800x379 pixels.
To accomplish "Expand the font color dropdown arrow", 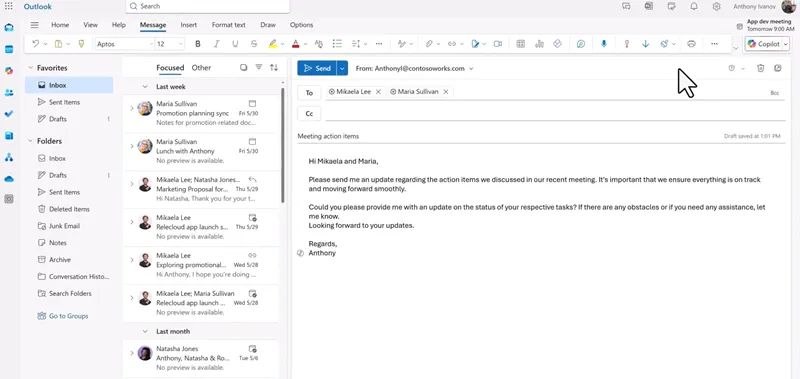I will 305,44.
